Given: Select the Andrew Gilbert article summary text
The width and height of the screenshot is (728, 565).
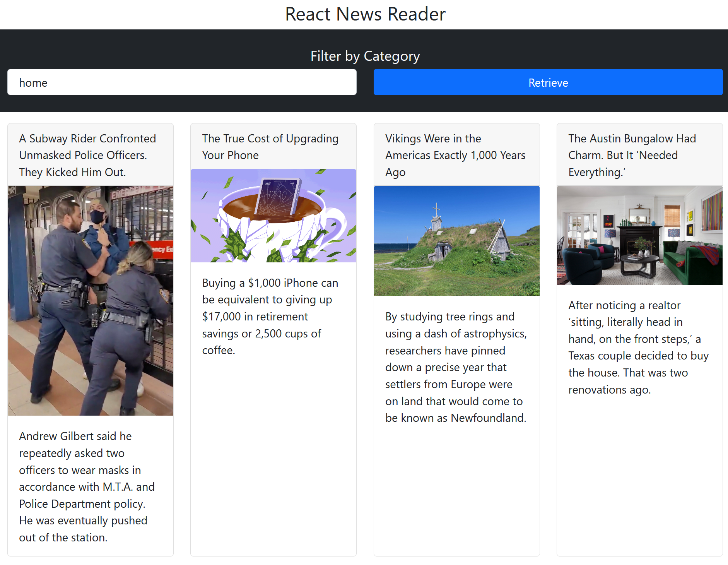Looking at the screenshot, I should (87, 486).
